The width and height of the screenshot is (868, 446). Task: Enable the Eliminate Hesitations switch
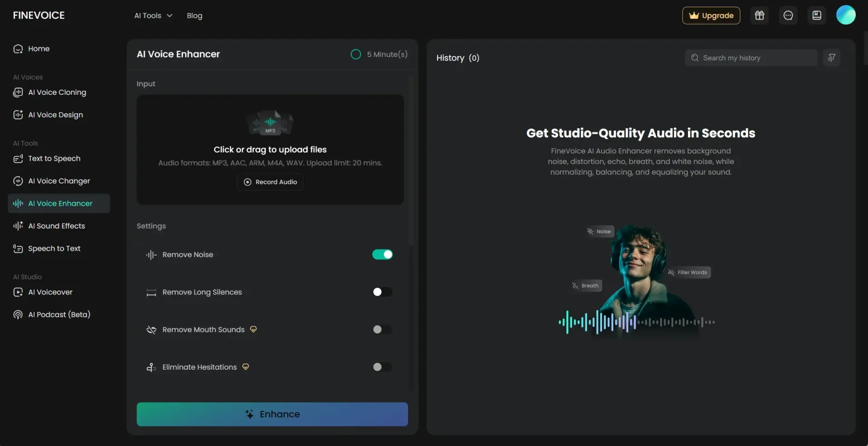382,367
